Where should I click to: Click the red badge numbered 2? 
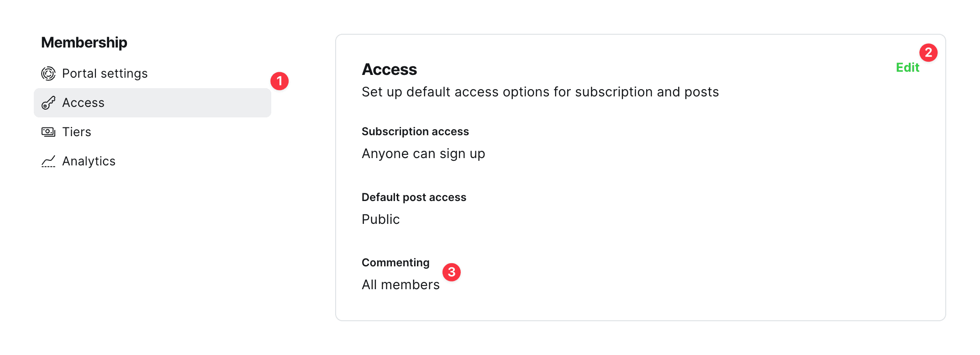point(928,53)
